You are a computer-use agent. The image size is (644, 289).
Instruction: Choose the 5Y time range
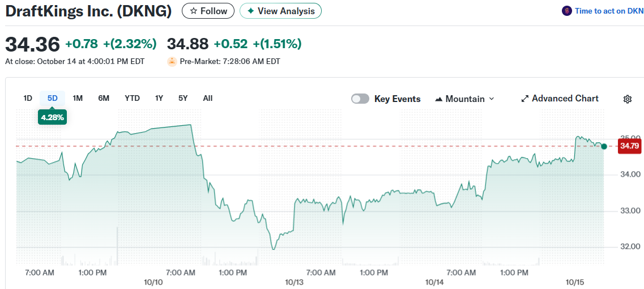point(183,98)
